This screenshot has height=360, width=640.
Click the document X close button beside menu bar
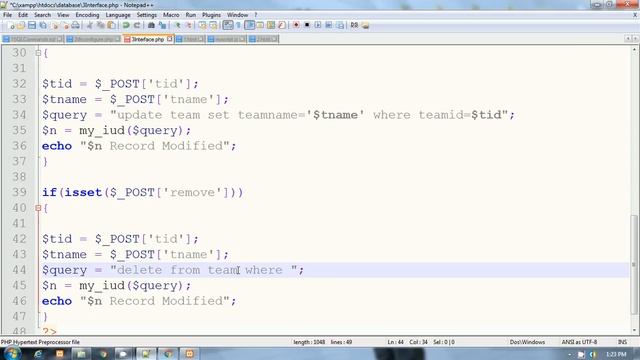pos(635,15)
